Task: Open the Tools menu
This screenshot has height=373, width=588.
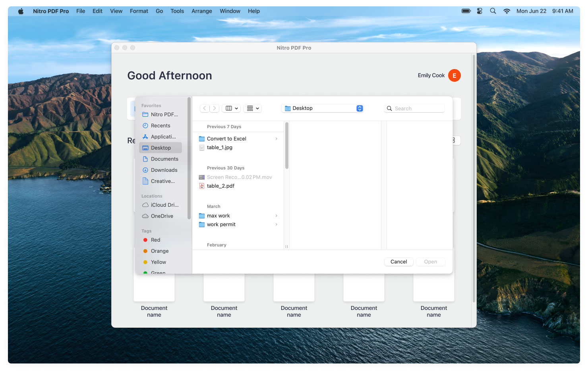Action: point(177,11)
